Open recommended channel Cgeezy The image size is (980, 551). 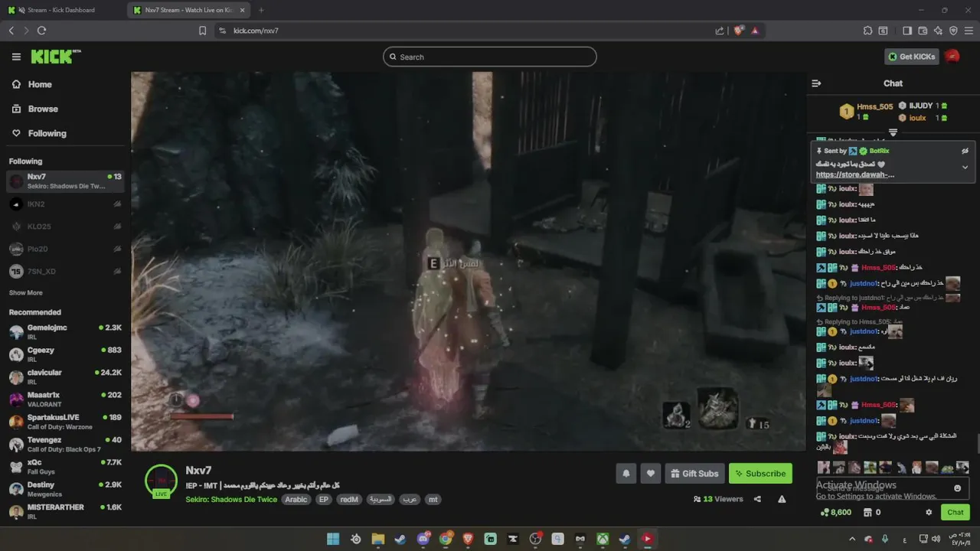point(65,354)
